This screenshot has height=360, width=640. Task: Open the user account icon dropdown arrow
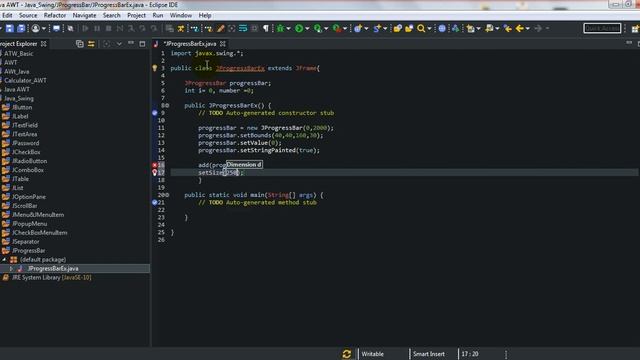click(x=44, y=29)
